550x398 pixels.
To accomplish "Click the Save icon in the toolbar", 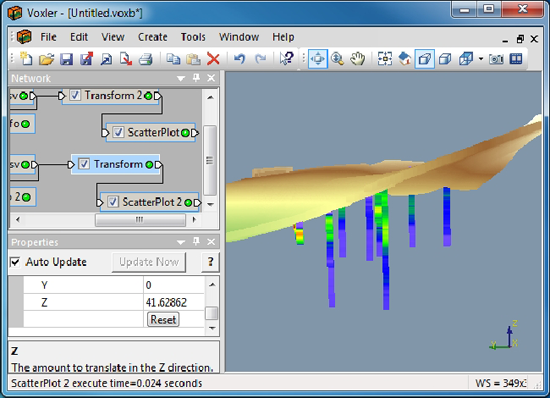I will (x=66, y=59).
